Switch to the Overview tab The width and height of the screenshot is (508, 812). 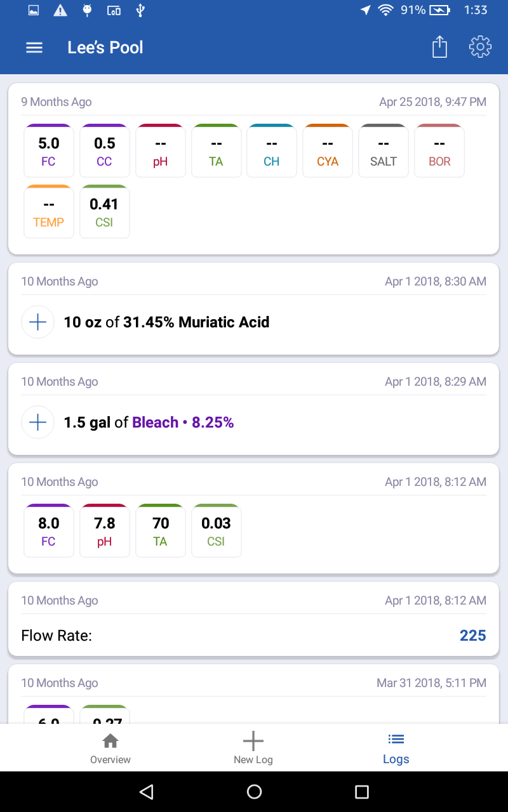click(110, 748)
